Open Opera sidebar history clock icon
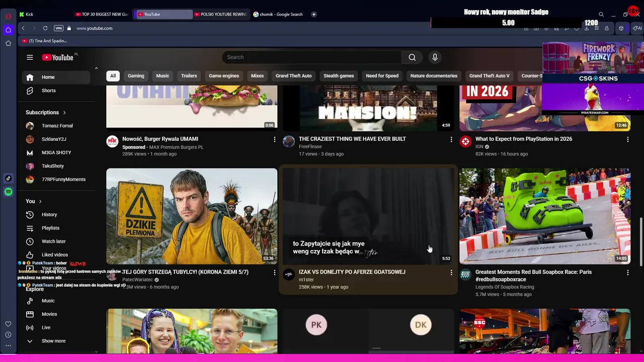The width and height of the screenshot is (644, 362). (x=8, y=335)
